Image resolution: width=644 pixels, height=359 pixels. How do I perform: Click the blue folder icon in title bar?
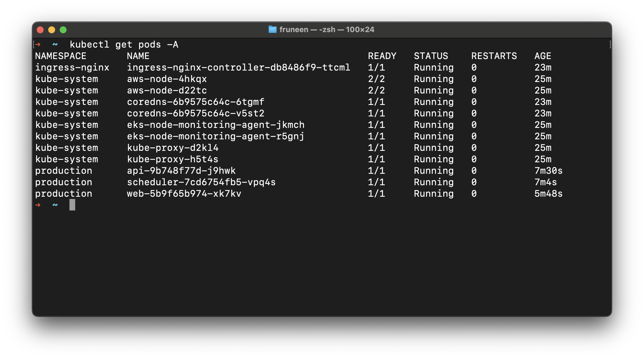click(x=272, y=30)
